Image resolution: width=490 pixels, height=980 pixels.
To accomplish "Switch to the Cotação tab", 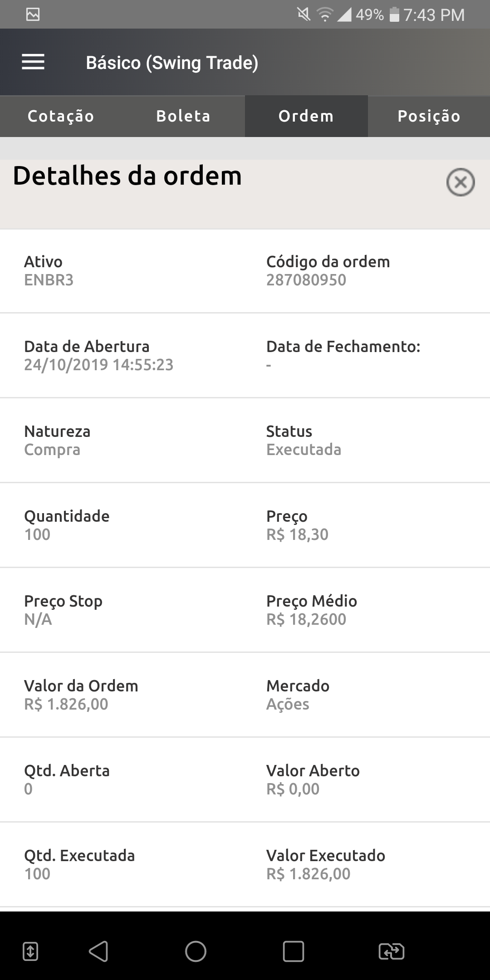I will [x=61, y=116].
